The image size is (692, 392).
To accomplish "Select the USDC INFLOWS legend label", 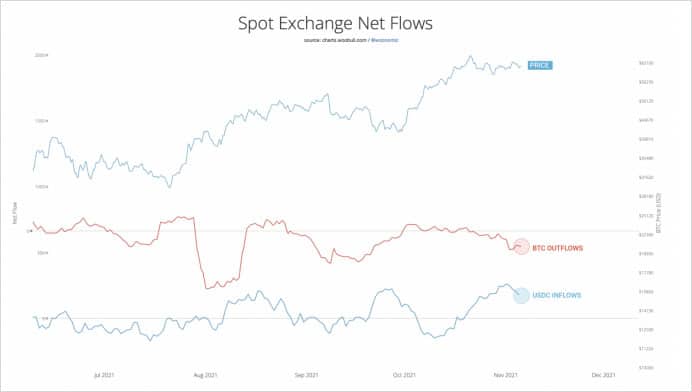I will point(557,295).
